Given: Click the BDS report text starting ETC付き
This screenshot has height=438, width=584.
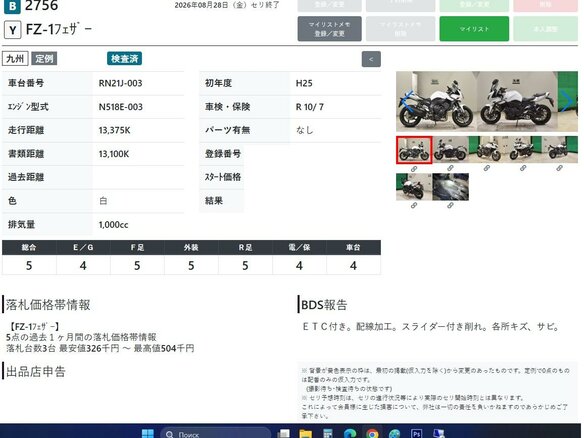Looking at the screenshot, I should click(x=431, y=327).
